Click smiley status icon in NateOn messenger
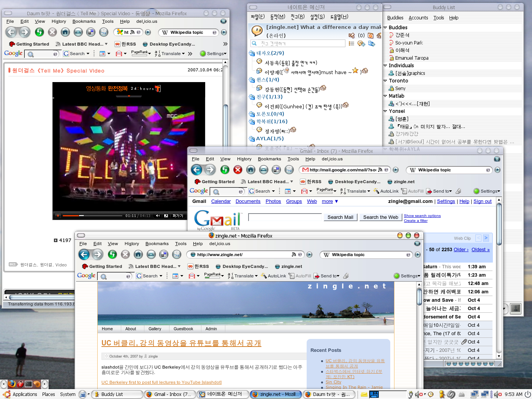Viewport: 532px width, 399px height. click(x=257, y=30)
